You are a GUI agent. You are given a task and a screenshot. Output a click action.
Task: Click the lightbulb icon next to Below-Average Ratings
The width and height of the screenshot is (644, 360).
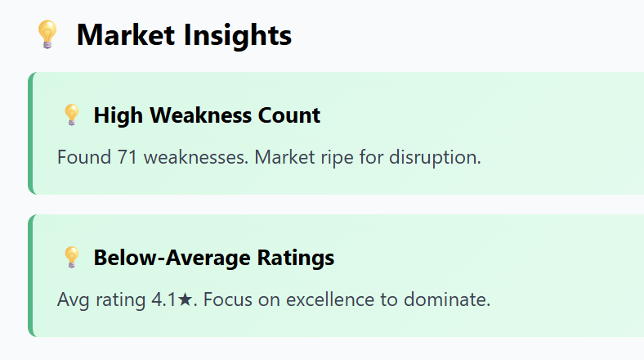click(72, 258)
